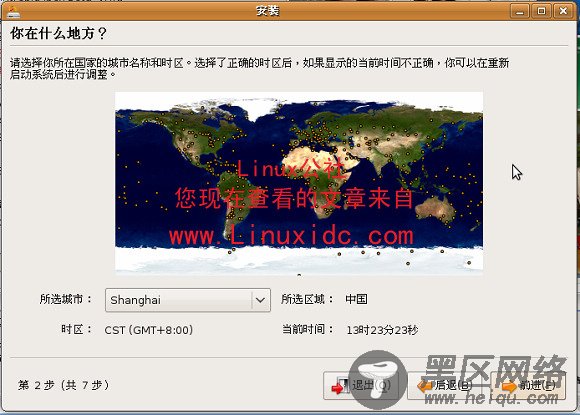Viewport: 580px width, 415px height.
Task: Click the 当前时间 label
Action: point(308,329)
